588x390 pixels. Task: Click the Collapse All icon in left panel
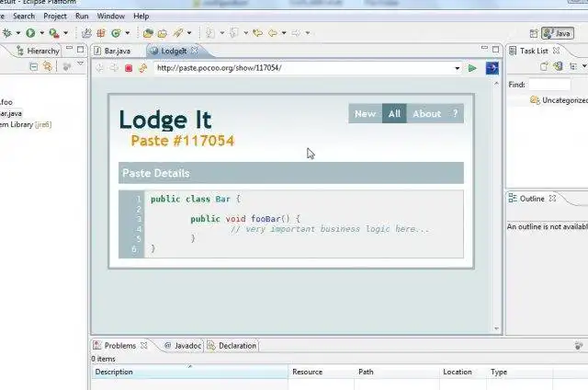33,67
